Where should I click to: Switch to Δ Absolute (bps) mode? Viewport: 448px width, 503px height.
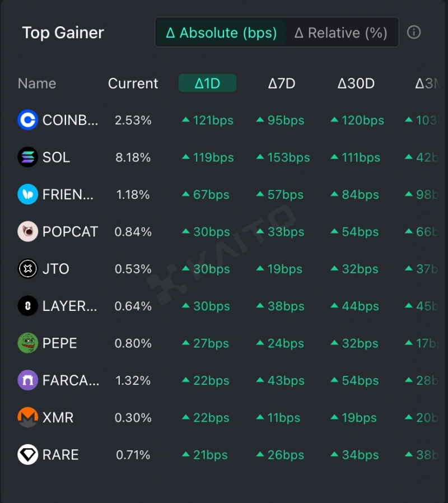tap(222, 32)
